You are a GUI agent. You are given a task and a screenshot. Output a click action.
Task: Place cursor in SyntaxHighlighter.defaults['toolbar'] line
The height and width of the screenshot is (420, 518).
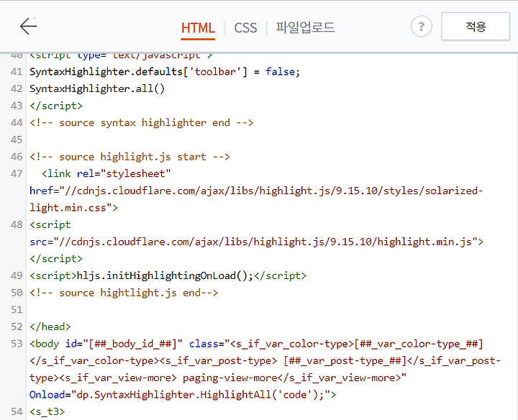165,72
